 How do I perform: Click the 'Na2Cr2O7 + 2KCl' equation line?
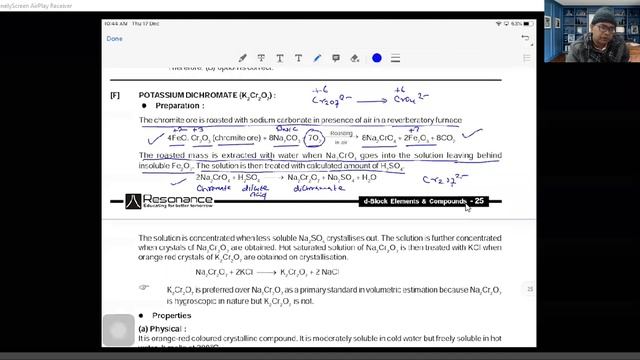[267, 272]
